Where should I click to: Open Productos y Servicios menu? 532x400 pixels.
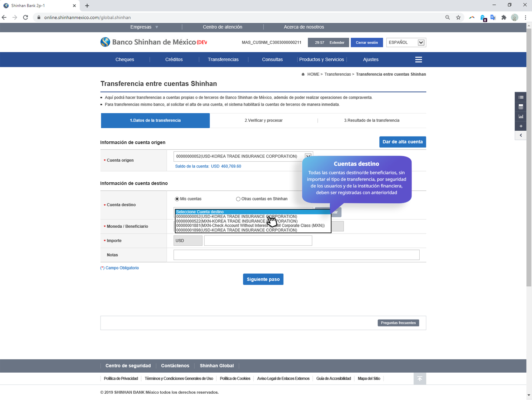321,59
